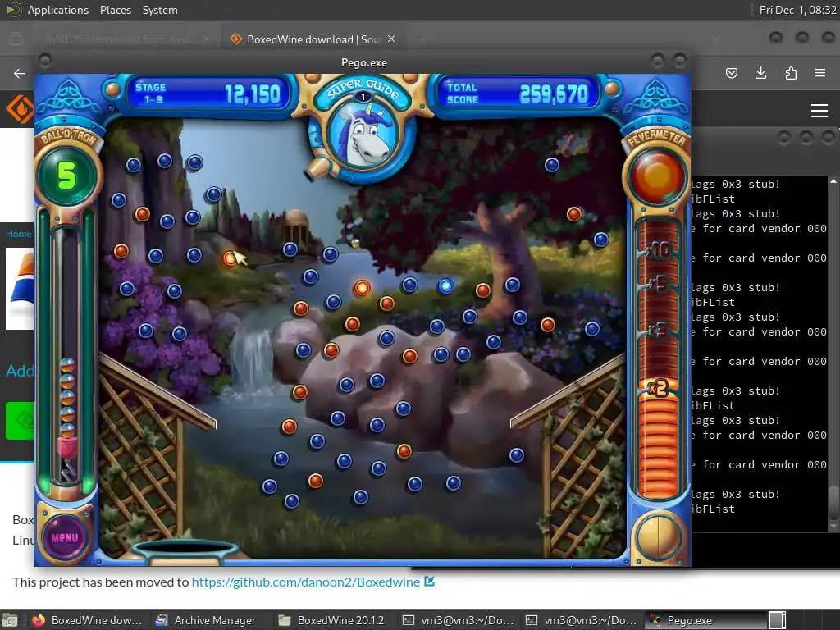Click the x10 fevermeter multiplier marker
The width and height of the screenshot is (840, 630).
(x=659, y=250)
